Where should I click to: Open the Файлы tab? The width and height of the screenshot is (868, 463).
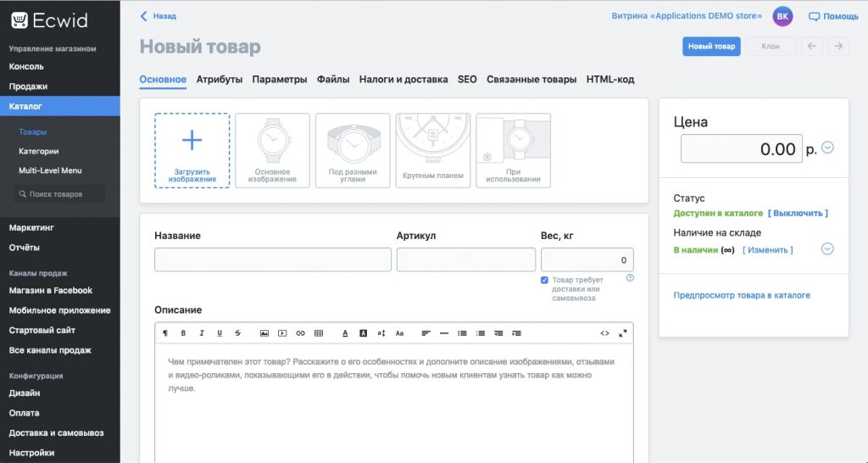333,79
